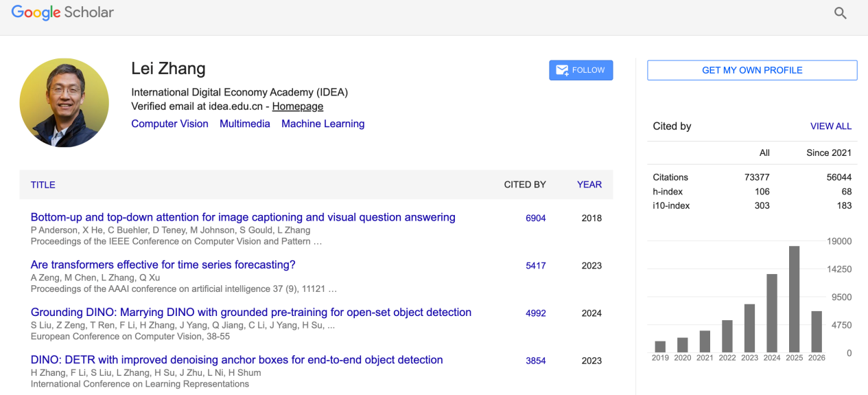The height and width of the screenshot is (395, 868).
Task: View the 6904 citations of the first paper
Action: (536, 218)
